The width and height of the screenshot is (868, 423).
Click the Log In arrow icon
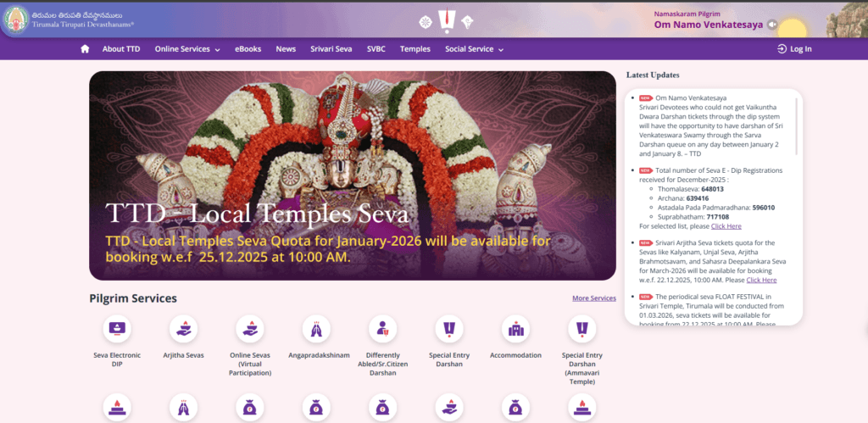point(782,48)
